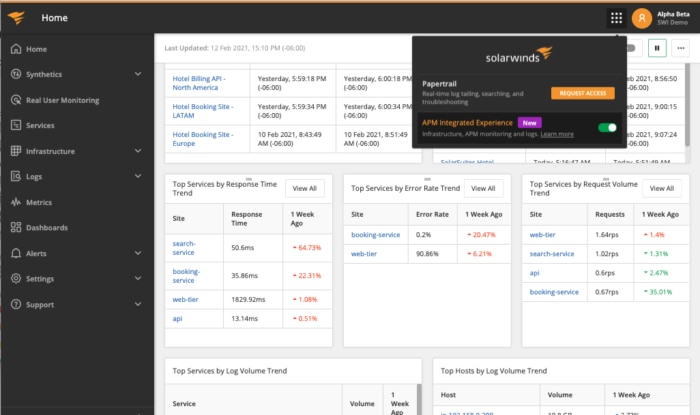
Task: Click the Learn more link
Action: (x=557, y=134)
